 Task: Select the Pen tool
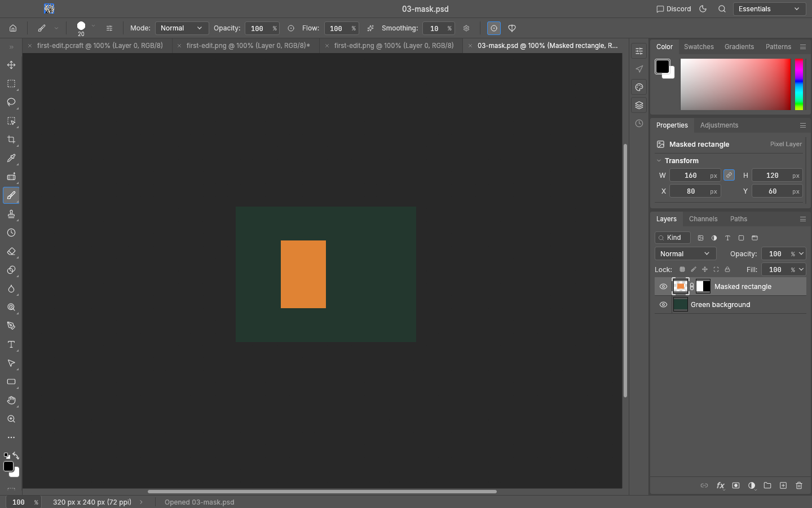11,326
